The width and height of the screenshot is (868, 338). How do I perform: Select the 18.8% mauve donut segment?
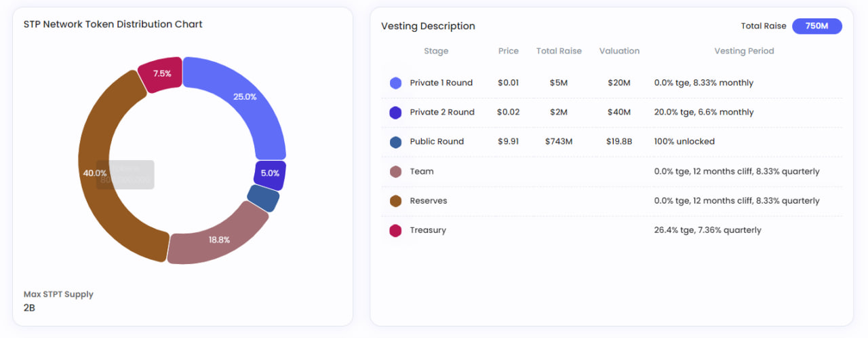[x=217, y=239]
